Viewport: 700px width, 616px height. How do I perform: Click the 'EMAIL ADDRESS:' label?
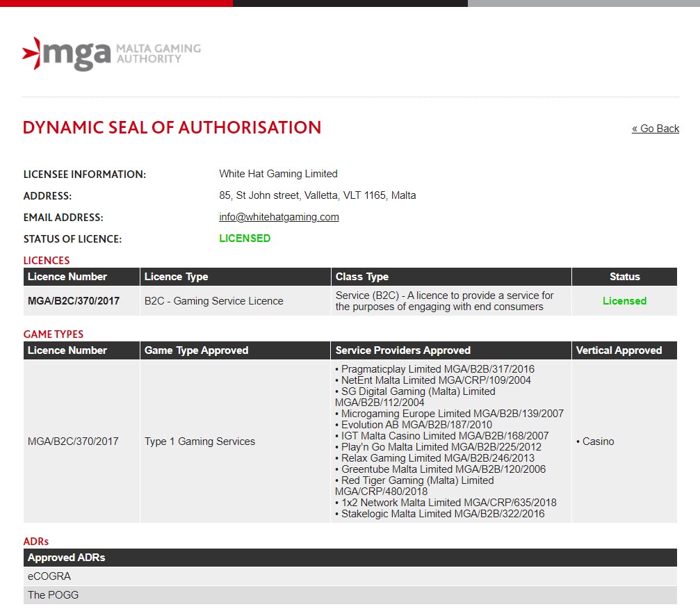coord(63,218)
